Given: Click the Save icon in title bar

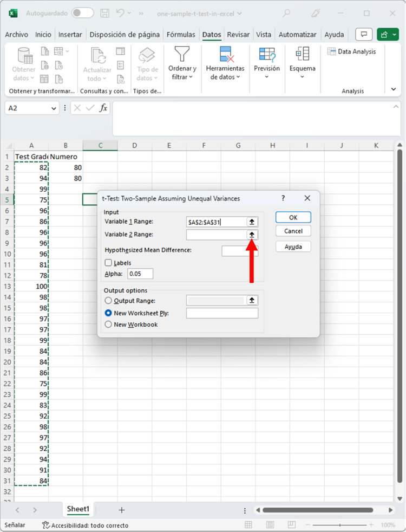Looking at the screenshot, I should click(105, 13).
